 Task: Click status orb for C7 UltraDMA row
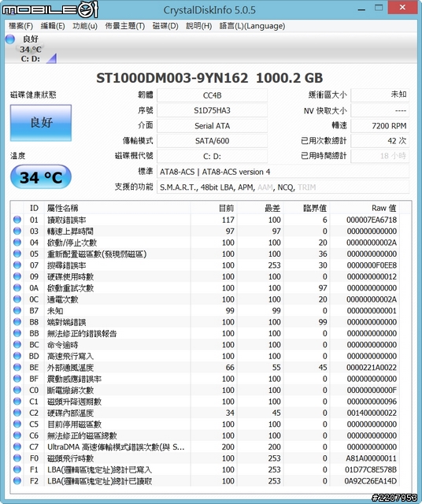coord(17,447)
